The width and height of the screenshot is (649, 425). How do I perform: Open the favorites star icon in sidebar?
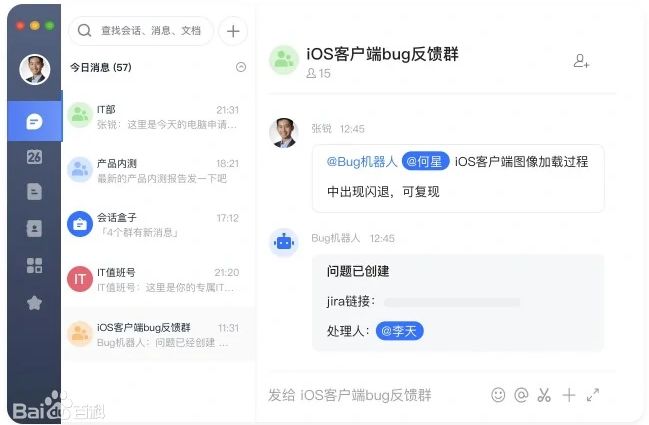tap(34, 302)
